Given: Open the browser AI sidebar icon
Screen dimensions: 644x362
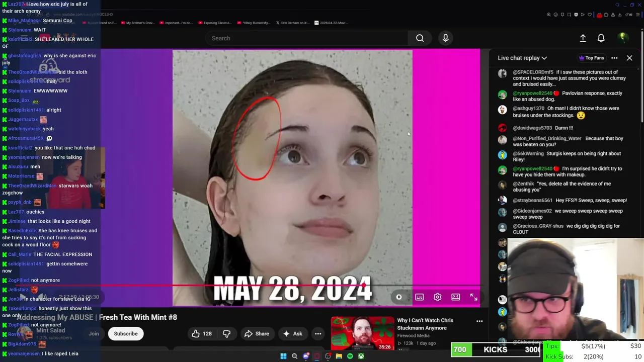Looking at the screenshot, I should point(629,15).
